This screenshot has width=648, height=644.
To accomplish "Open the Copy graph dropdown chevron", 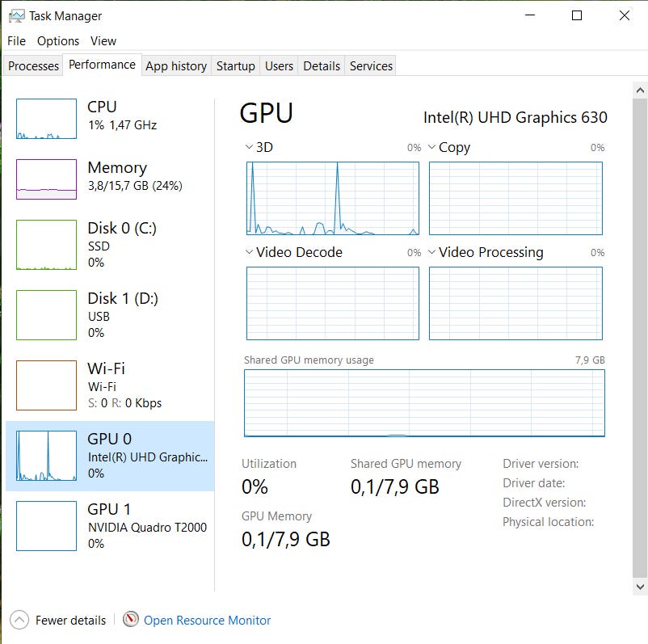I will coord(432,148).
